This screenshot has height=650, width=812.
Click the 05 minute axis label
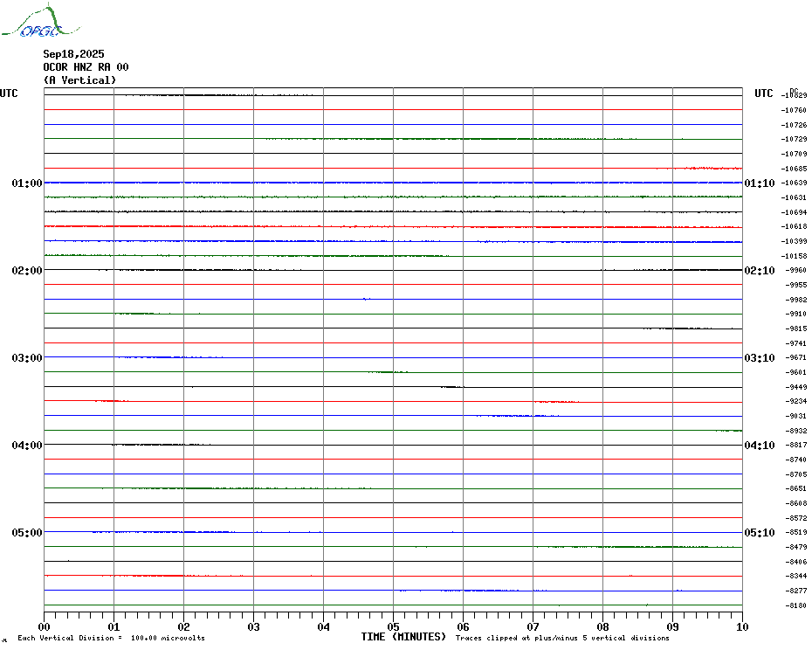[394, 627]
